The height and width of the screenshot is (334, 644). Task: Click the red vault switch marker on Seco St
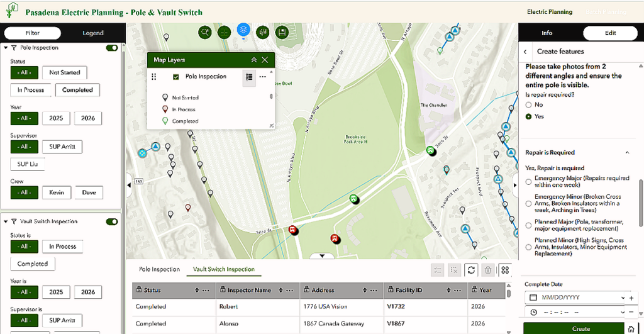click(x=293, y=229)
